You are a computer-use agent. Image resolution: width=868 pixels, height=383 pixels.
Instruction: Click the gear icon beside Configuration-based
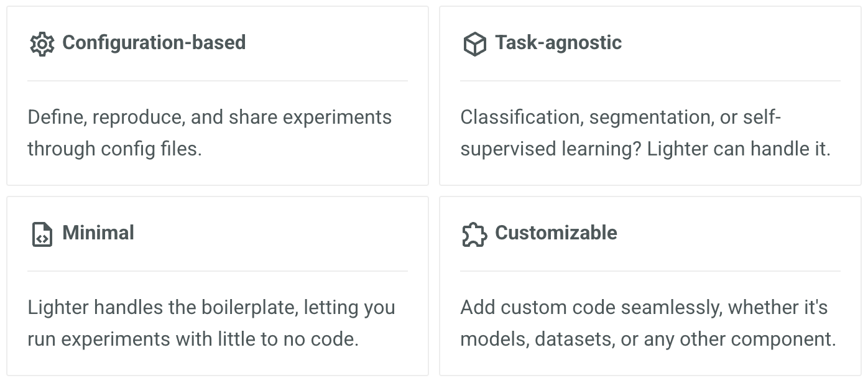click(x=42, y=44)
